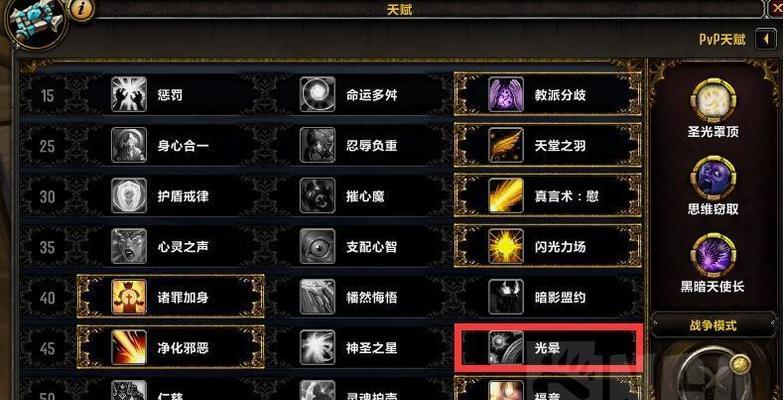The image size is (783, 400).
Task: Select the 惩罚 talent icon
Action: click(129, 94)
